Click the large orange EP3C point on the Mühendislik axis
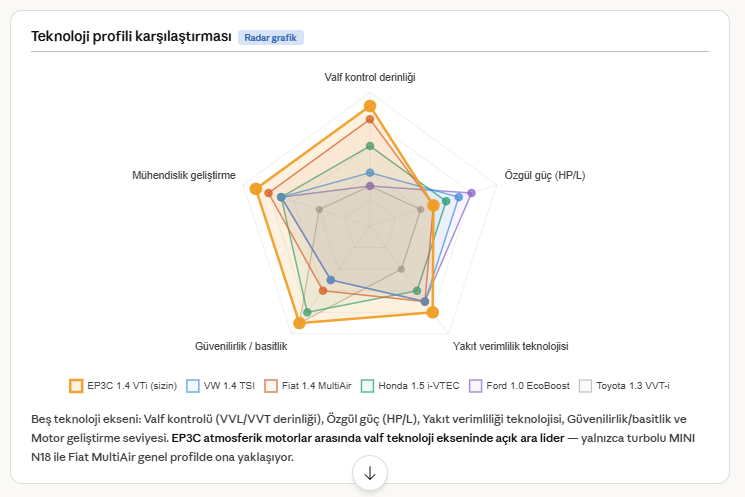The image size is (745, 497). (x=256, y=189)
